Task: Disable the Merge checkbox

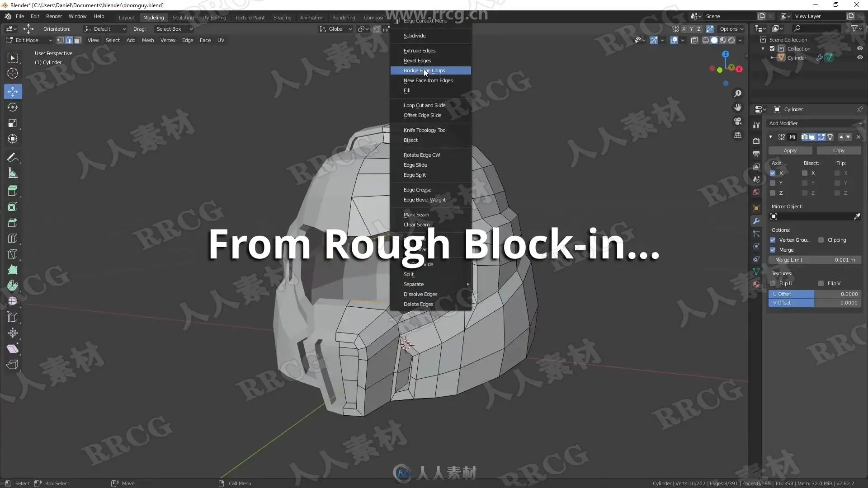Action: 773,250
